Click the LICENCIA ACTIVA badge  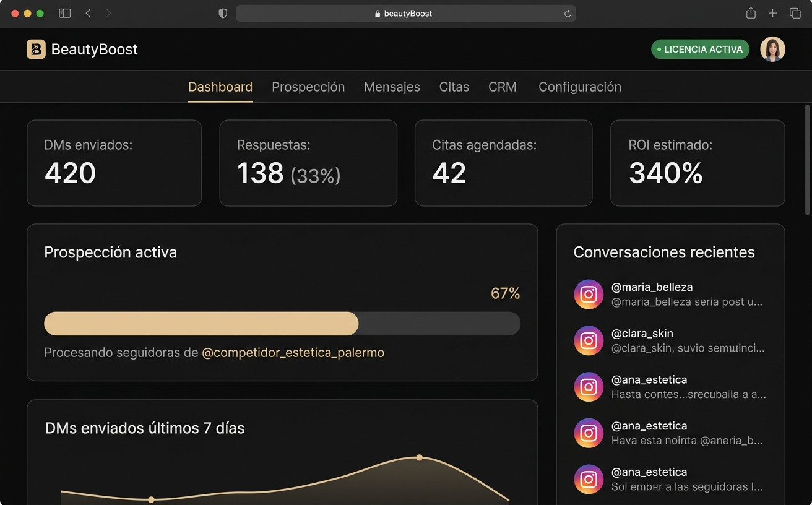coord(700,50)
